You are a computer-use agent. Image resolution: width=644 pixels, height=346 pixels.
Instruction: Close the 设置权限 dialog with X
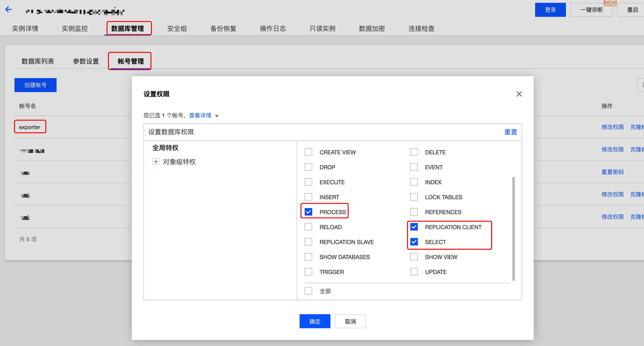(x=519, y=94)
